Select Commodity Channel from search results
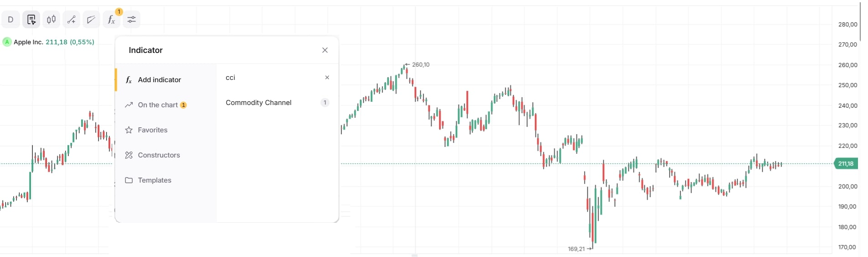The height and width of the screenshot is (257, 868). (259, 103)
